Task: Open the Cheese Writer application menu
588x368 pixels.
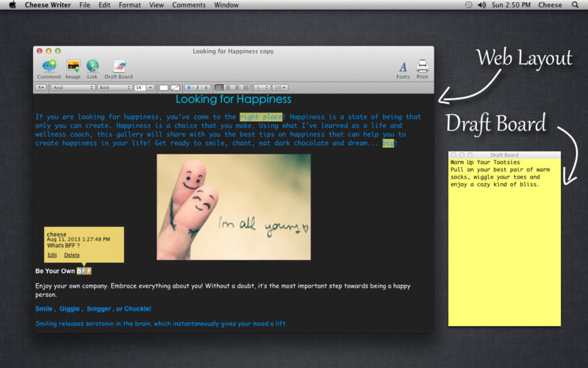Action: 48,5
